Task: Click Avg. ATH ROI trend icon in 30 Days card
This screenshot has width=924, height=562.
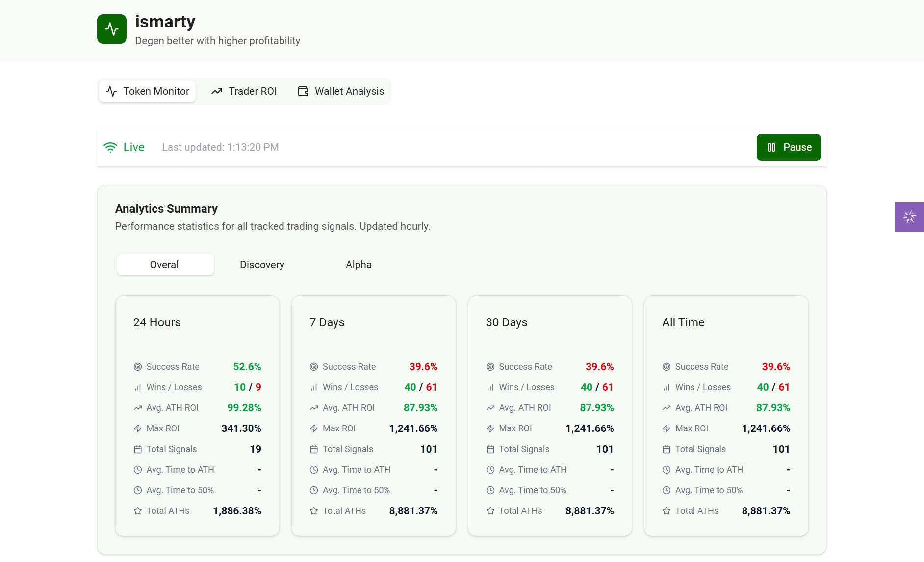Action: tap(490, 408)
